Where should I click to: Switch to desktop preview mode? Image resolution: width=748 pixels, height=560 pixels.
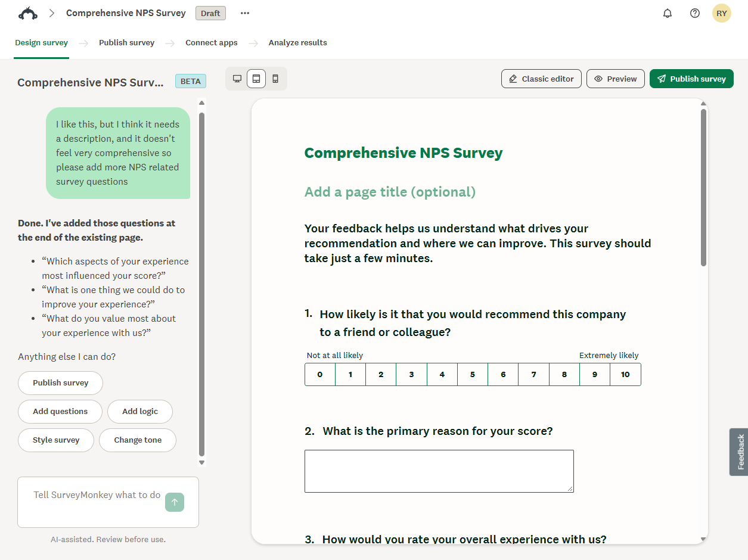click(237, 79)
